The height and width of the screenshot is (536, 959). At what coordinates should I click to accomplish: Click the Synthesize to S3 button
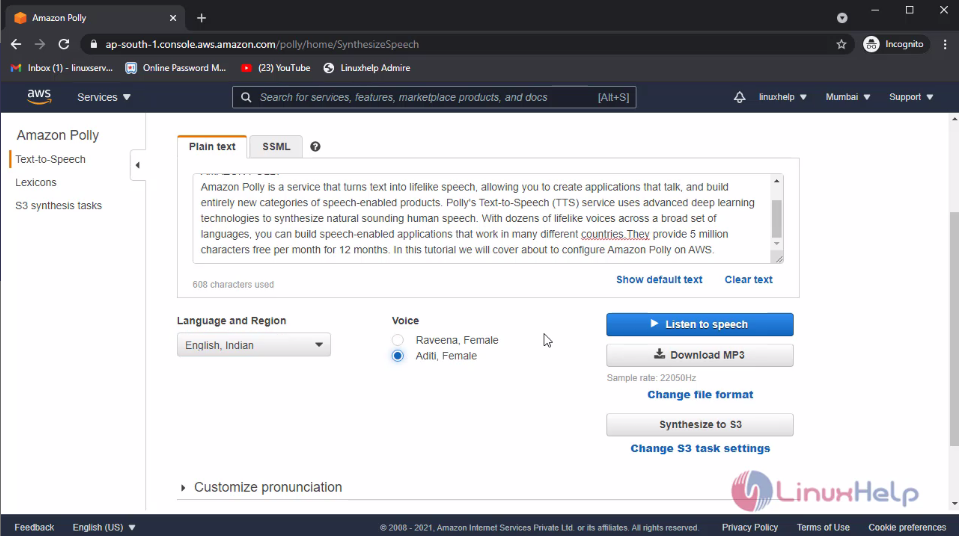tap(700, 425)
